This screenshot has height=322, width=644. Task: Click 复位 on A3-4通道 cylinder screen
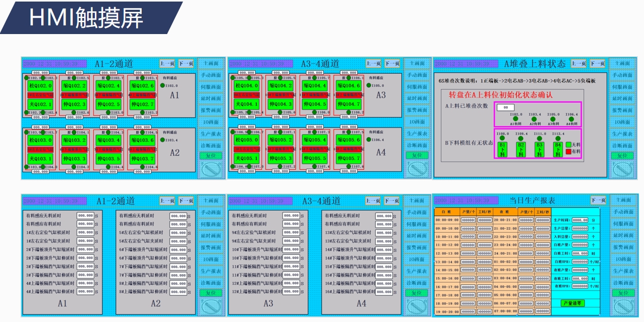[417, 155]
